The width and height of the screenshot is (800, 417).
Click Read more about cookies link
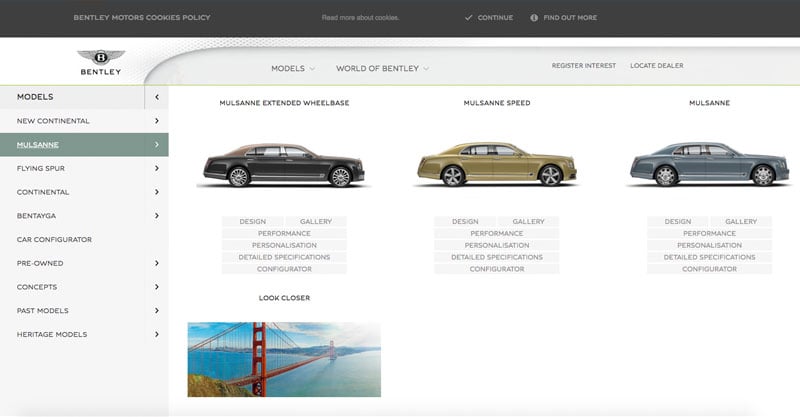360,17
